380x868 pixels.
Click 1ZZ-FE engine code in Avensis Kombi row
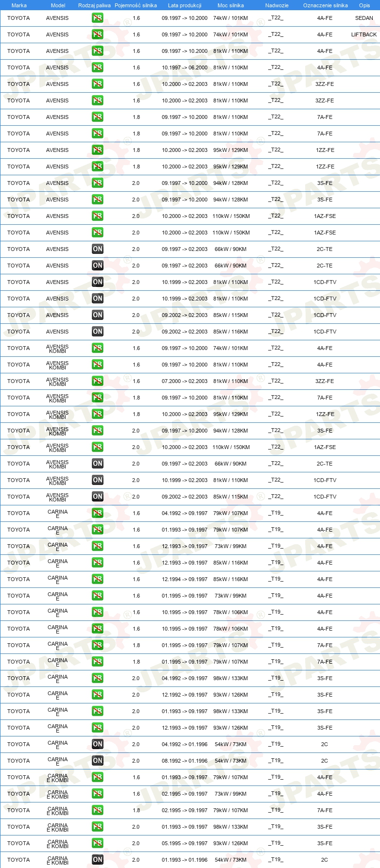coord(325,414)
